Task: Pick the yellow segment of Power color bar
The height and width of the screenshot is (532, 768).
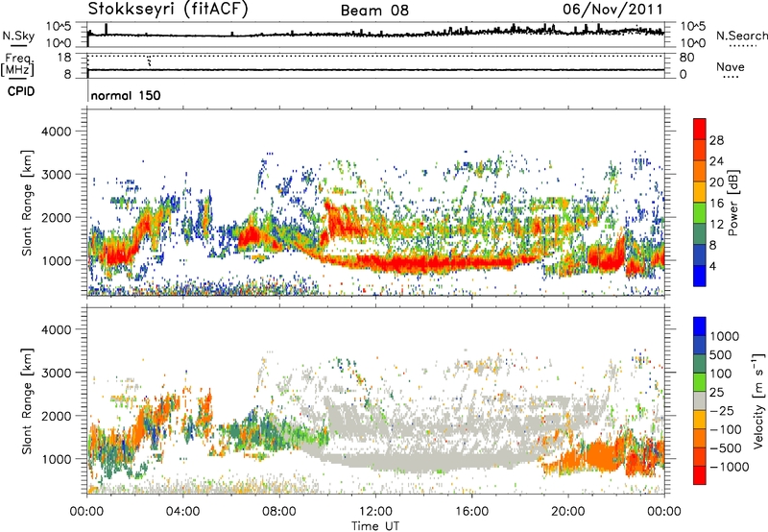Action: click(700, 192)
